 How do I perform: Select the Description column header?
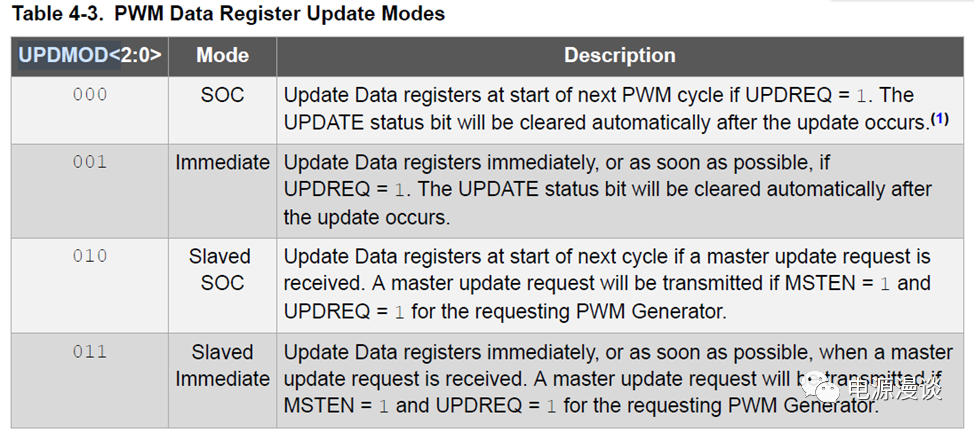(619, 56)
